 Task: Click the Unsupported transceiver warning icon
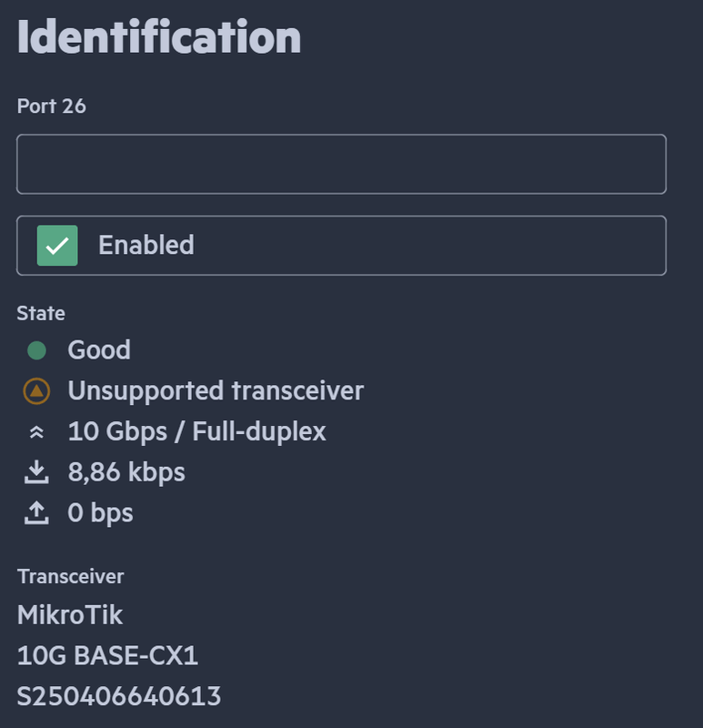click(x=36, y=391)
